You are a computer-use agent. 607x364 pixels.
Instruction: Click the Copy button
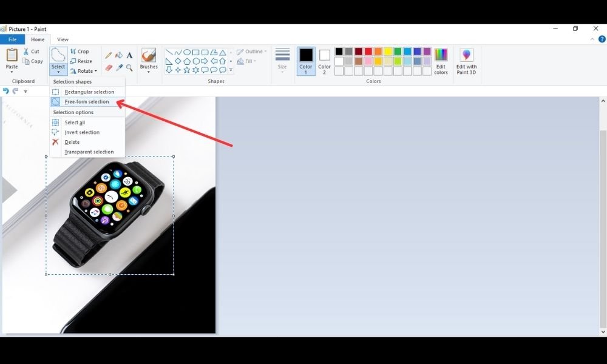click(x=33, y=61)
